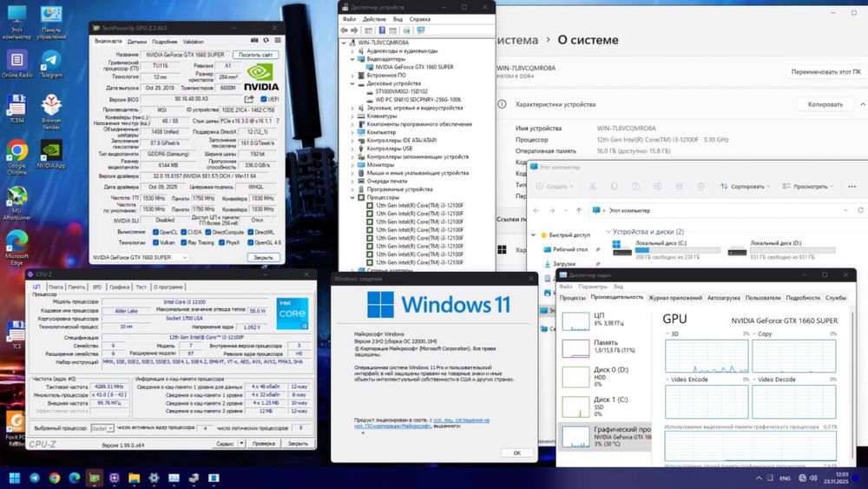Screen dimensions: 868x489
Task: Toggle UEFI checkbox in GPU-Z
Action: [264, 99]
